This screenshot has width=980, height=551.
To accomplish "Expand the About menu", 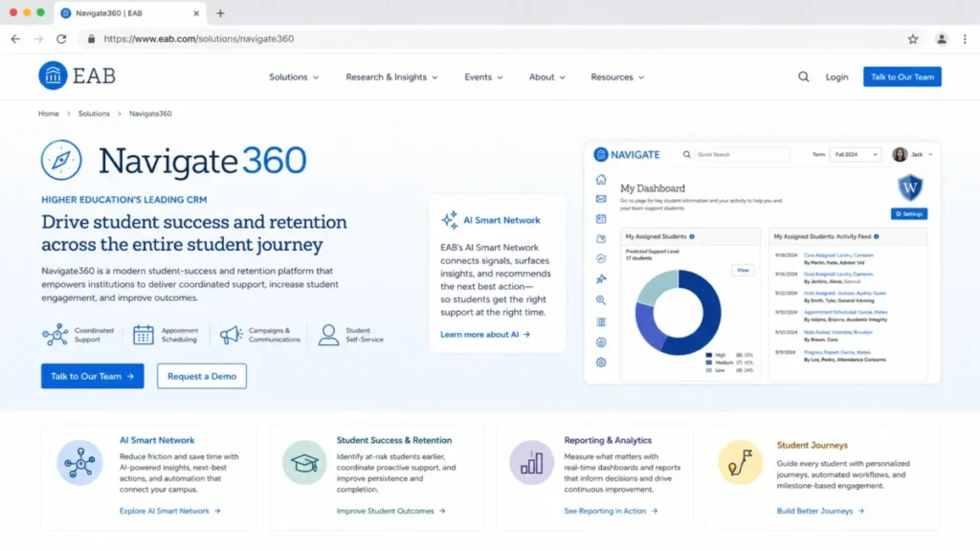I will tap(547, 77).
